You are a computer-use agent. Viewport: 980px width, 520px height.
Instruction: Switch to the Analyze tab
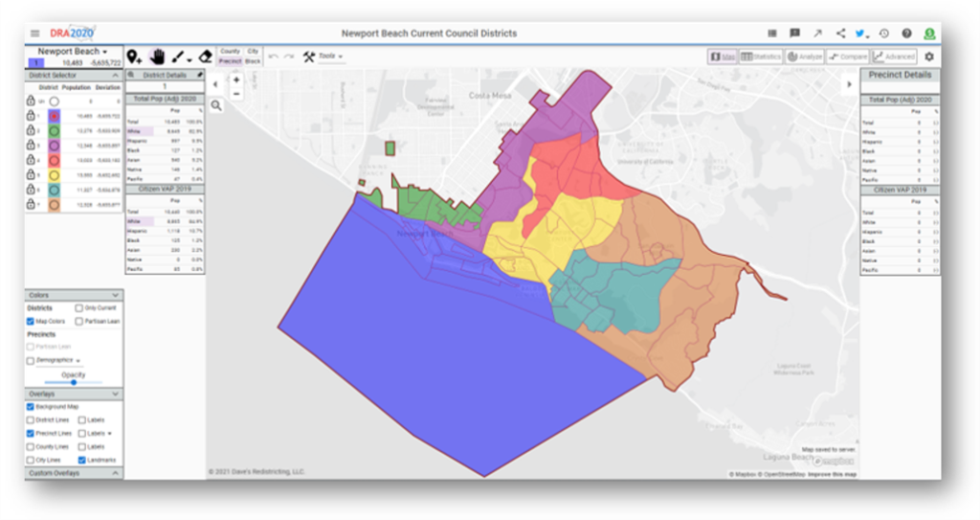click(x=804, y=57)
